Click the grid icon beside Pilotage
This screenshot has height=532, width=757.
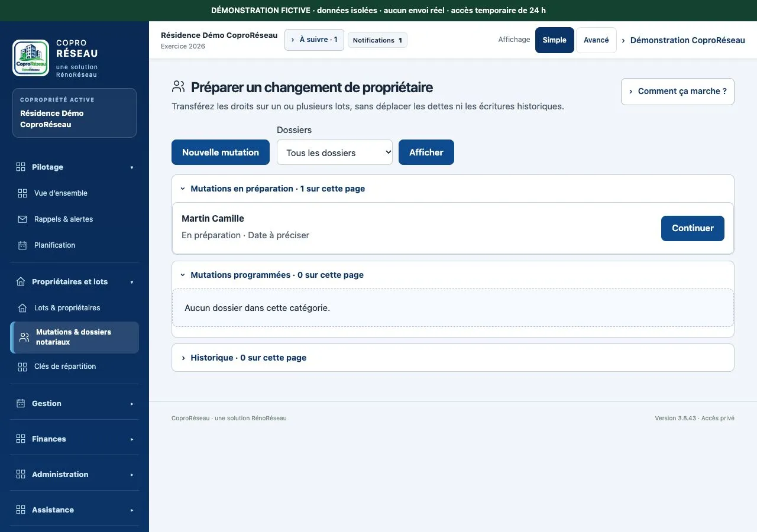21,167
